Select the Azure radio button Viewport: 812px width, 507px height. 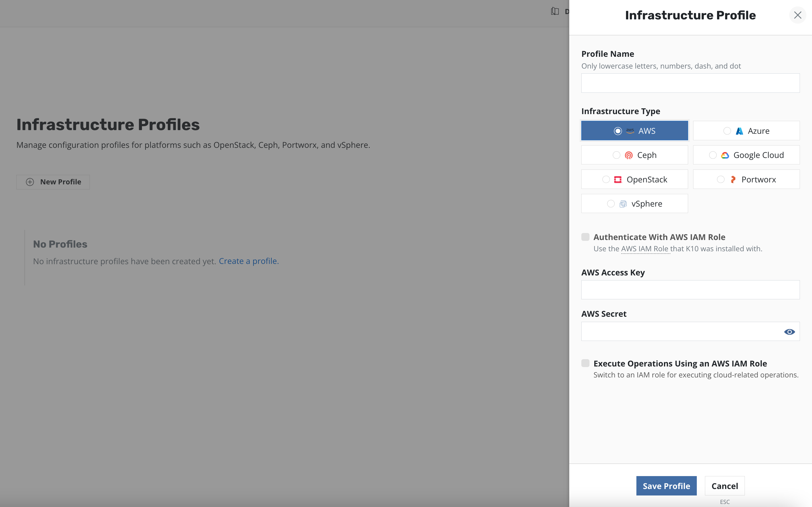point(727,131)
